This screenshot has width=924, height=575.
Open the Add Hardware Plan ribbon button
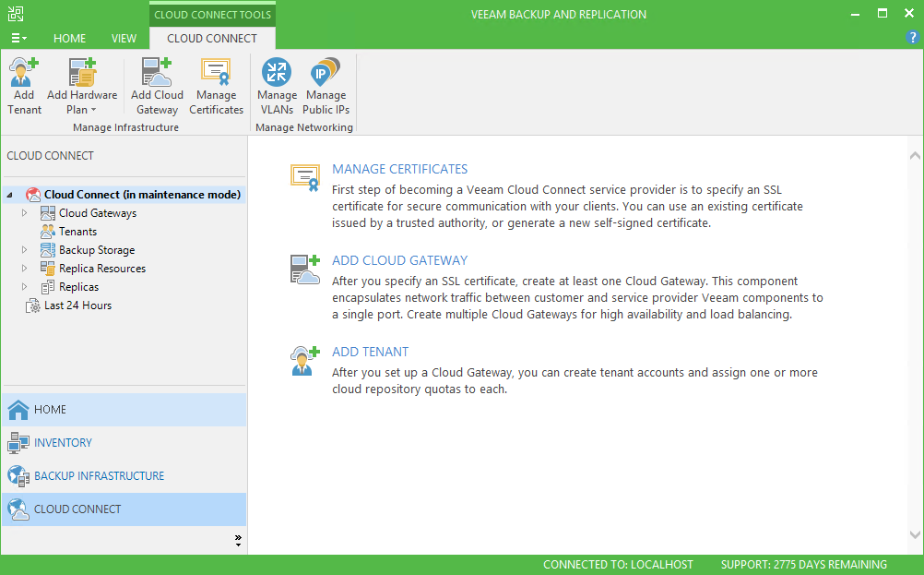click(82, 86)
